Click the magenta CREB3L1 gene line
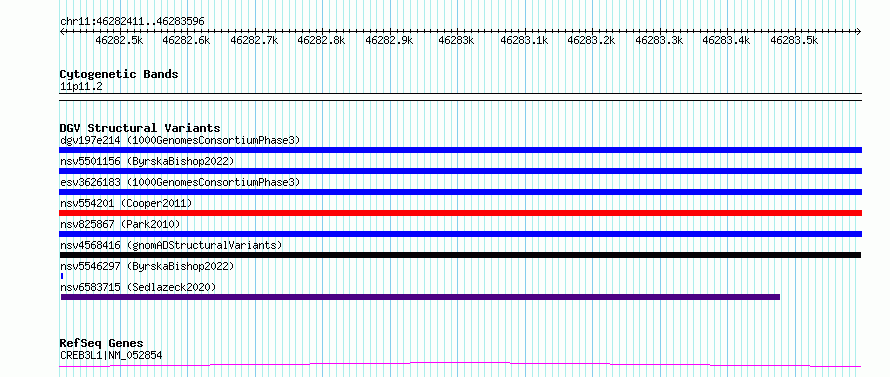The width and height of the screenshot is (890, 377). click(x=461, y=365)
